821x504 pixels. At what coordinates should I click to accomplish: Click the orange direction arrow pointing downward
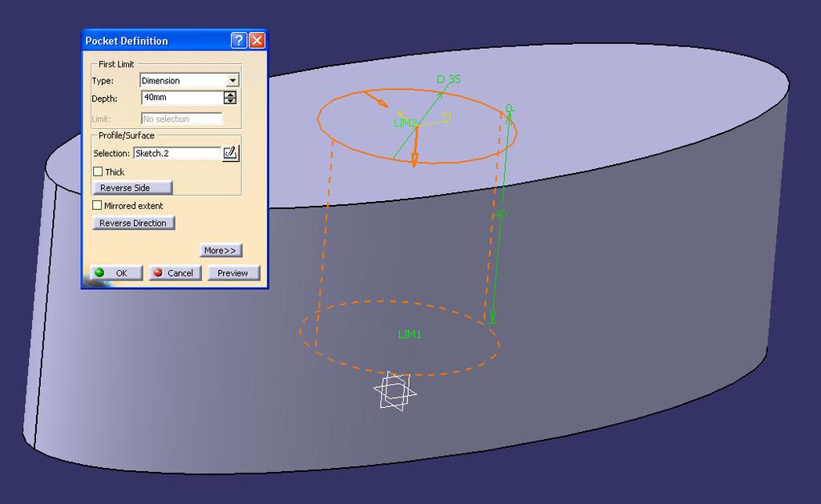click(416, 147)
